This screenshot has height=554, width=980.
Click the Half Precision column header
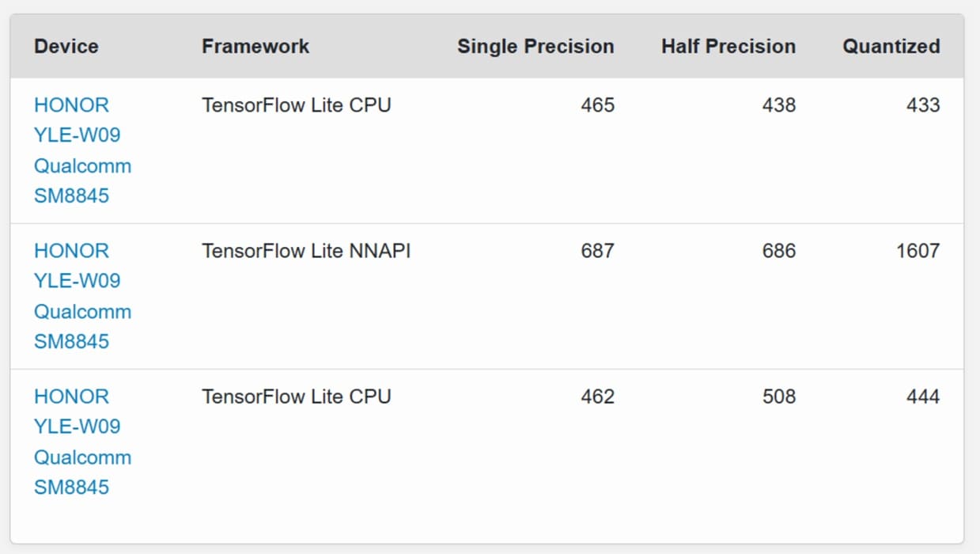(x=728, y=46)
